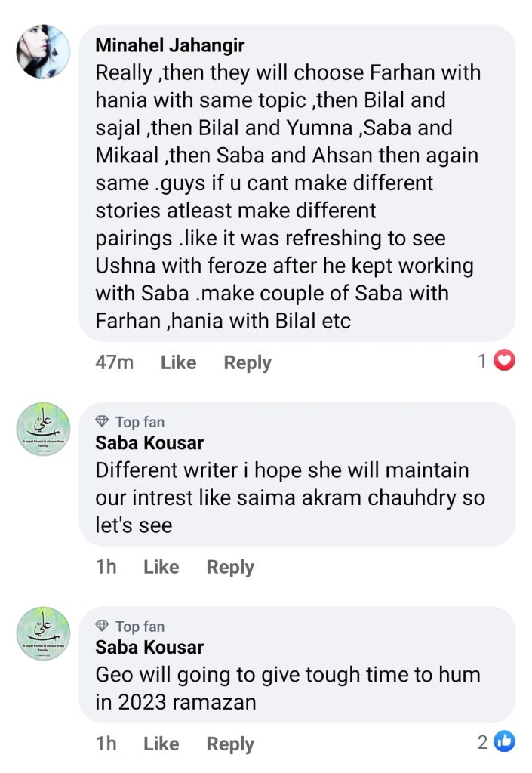
Task: Reply to the 2023 Ramazan comment
Action: (x=229, y=744)
